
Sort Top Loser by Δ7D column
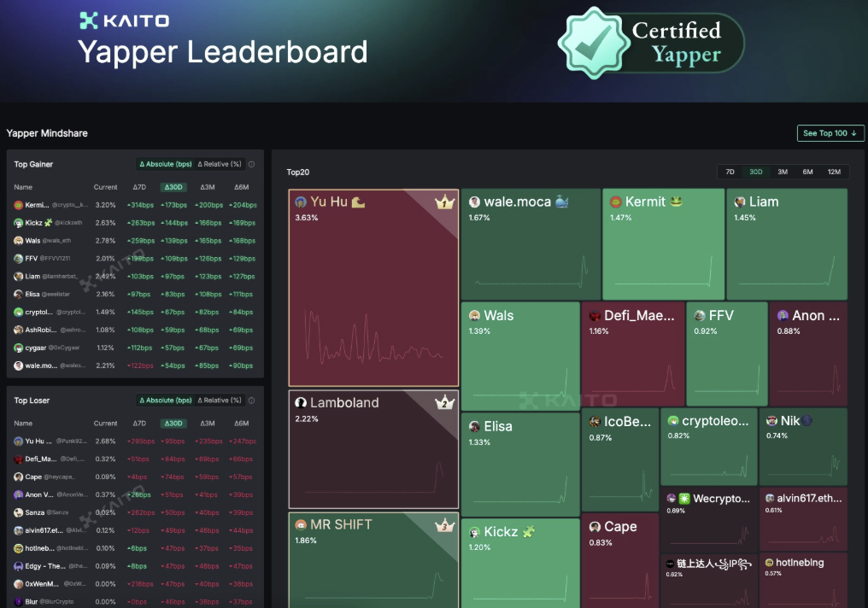[x=139, y=424]
